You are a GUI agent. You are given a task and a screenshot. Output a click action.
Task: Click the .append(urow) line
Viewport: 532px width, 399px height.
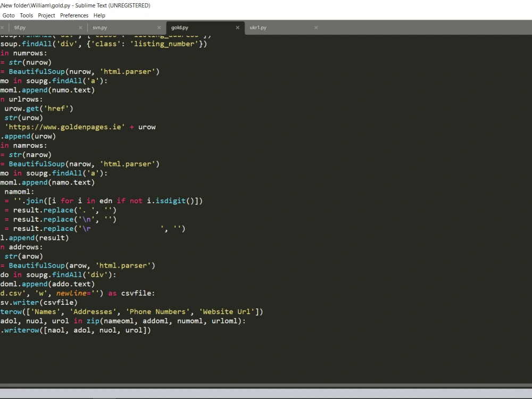coord(28,136)
